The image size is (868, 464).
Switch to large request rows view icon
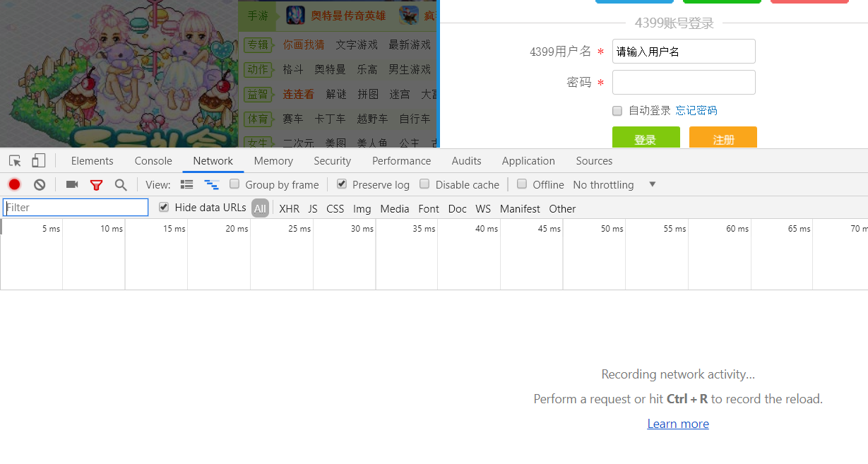186,184
